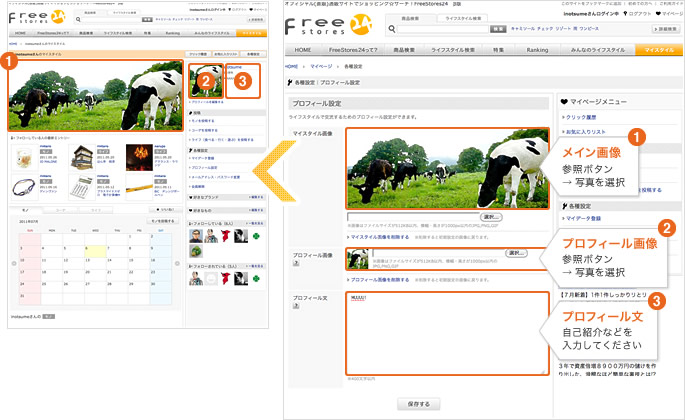Select the orange マイスタイル nav tab in right window
Screen dimensions: 685x420
[659, 50]
